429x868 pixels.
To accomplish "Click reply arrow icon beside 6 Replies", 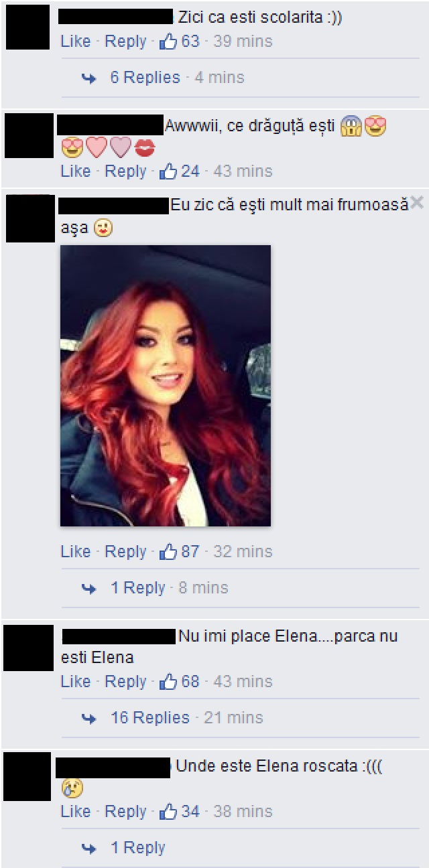I will (88, 78).
